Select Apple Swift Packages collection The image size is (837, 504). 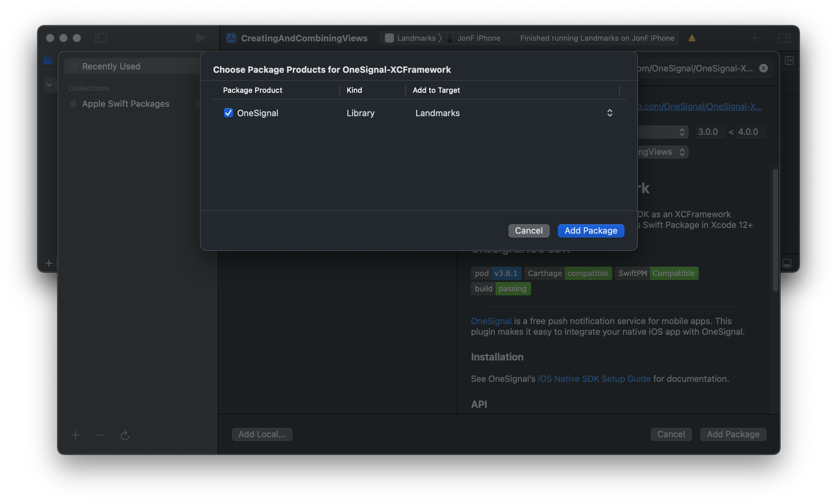pos(125,103)
